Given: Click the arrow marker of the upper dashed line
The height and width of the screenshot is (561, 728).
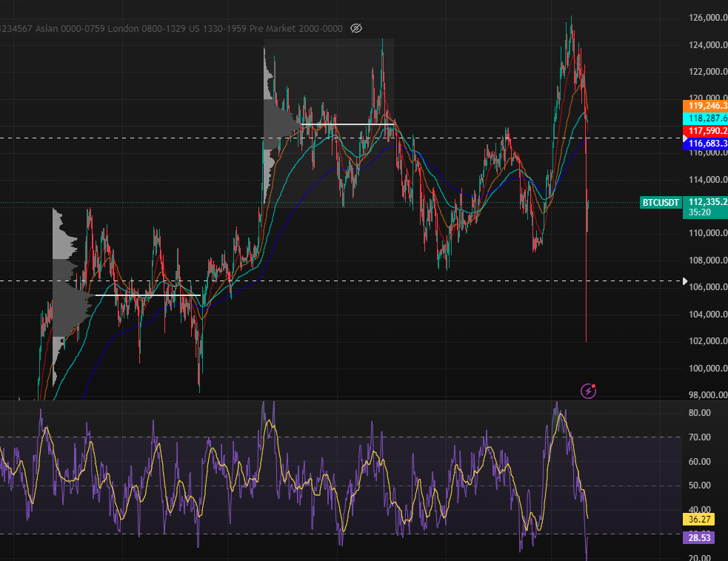Looking at the screenshot, I should (685, 138).
